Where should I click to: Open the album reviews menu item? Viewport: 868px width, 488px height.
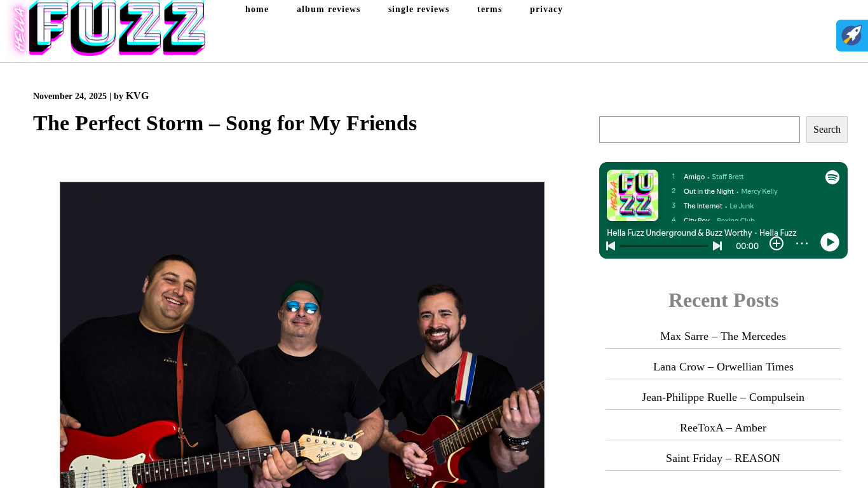[329, 10]
